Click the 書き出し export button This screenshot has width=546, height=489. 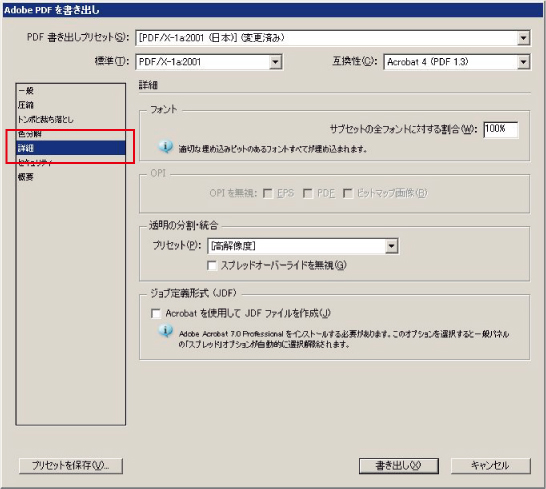(x=399, y=466)
